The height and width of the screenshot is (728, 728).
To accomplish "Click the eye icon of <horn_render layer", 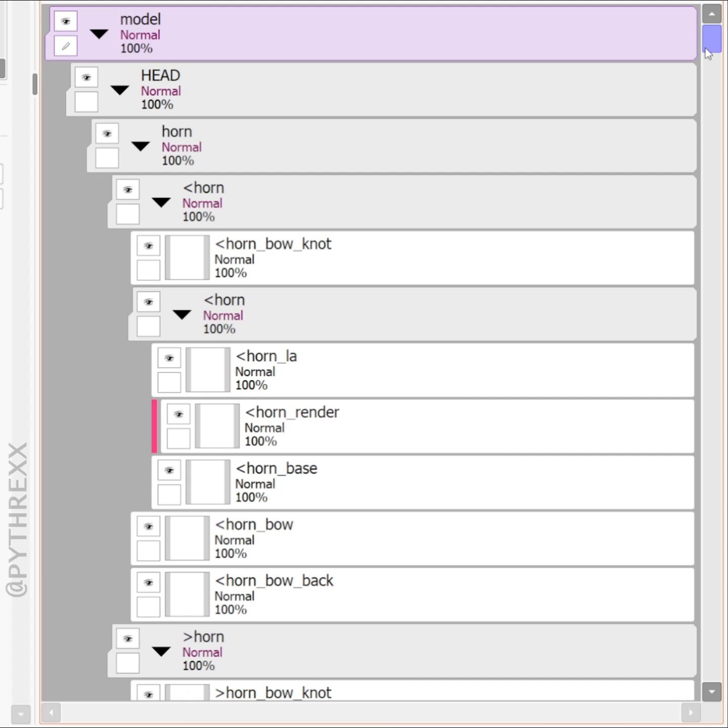I will coord(178,415).
